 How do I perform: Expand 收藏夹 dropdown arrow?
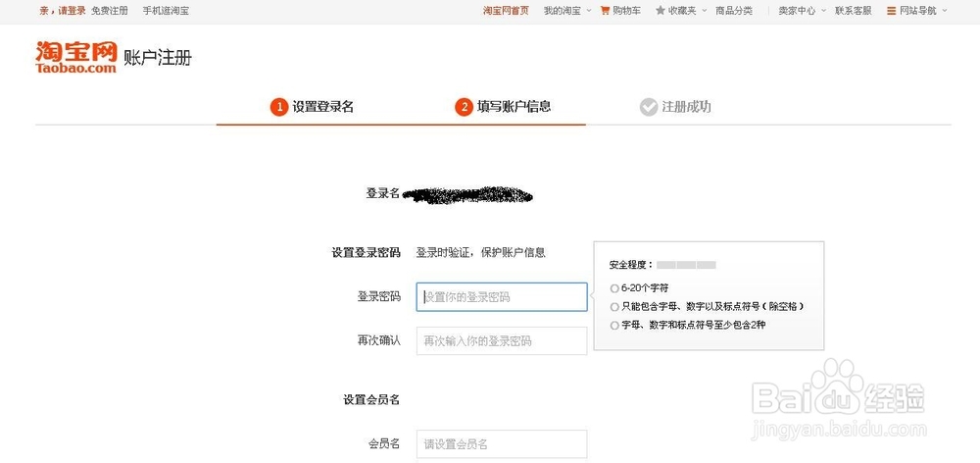point(704,11)
